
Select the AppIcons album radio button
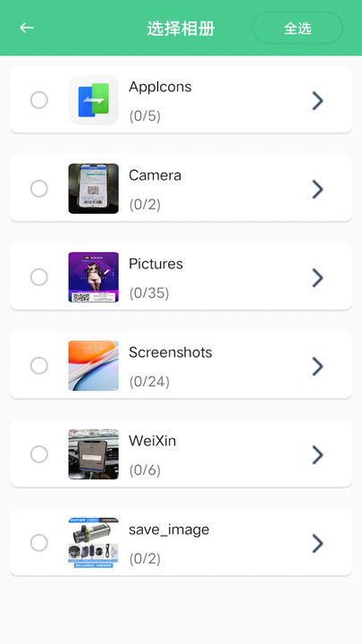coord(39,100)
